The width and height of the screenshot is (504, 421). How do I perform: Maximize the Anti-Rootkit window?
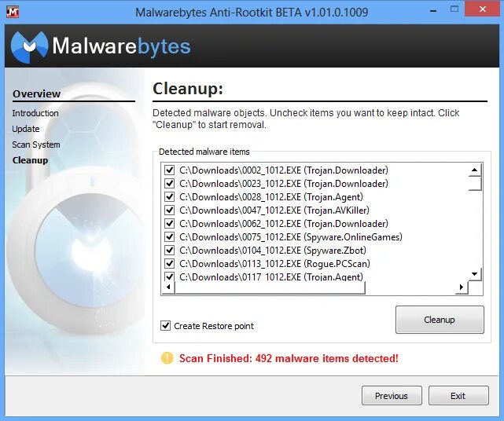point(454,9)
